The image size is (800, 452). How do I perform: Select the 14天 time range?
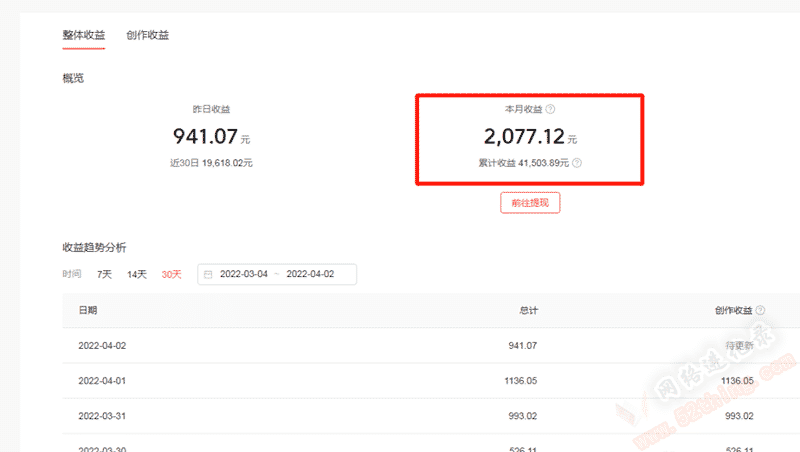click(x=137, y=274)
